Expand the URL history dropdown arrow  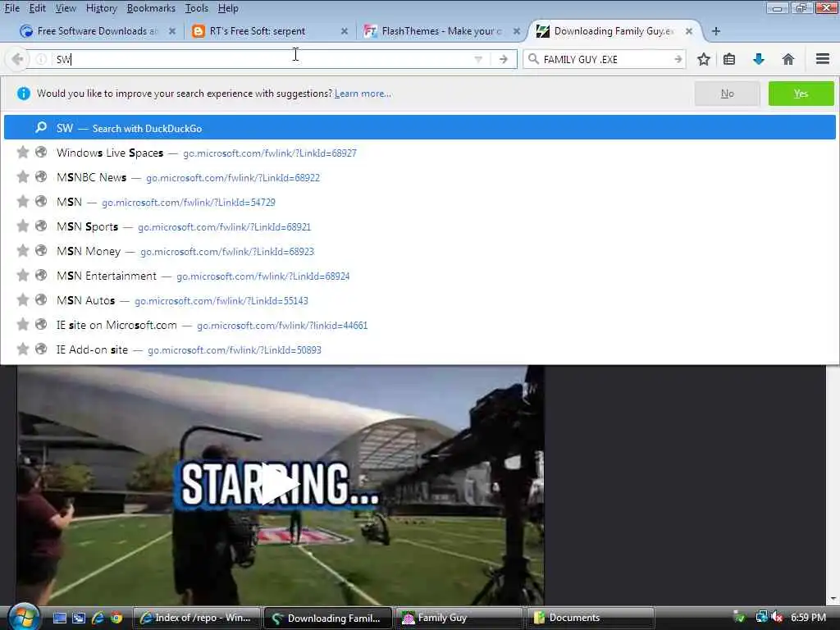click(478, 59)
